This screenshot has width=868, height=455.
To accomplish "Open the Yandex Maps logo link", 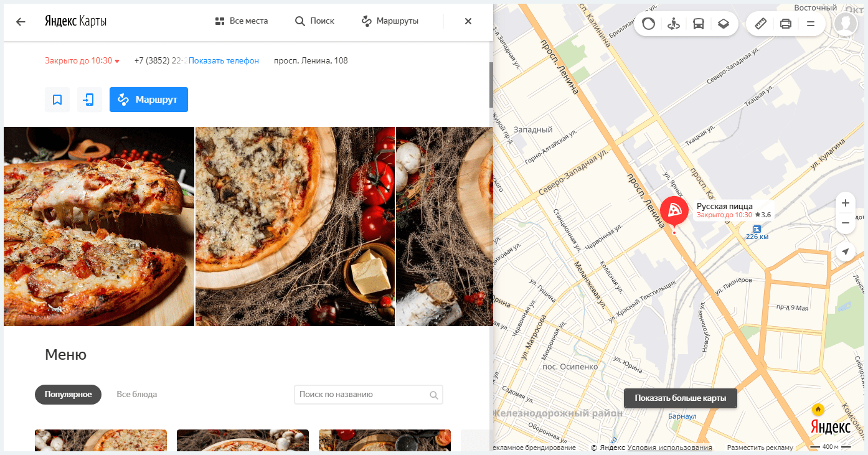I will [x=75, y=21].
